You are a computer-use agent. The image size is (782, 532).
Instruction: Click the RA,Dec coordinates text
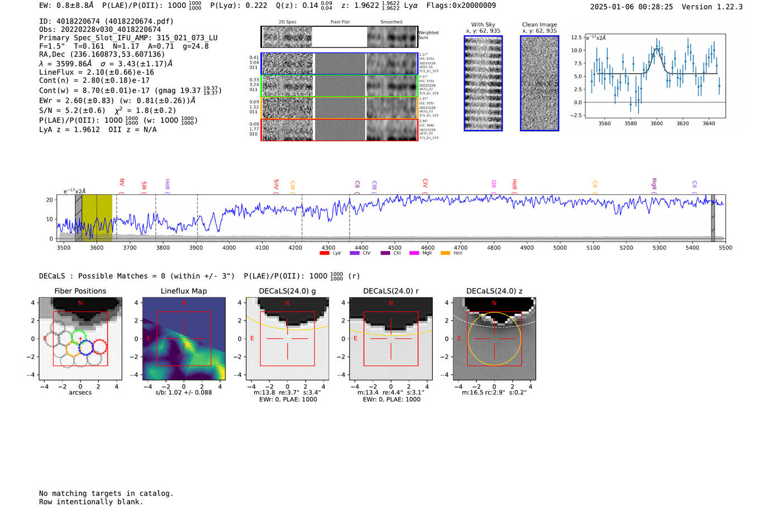(x=102, y=54)
